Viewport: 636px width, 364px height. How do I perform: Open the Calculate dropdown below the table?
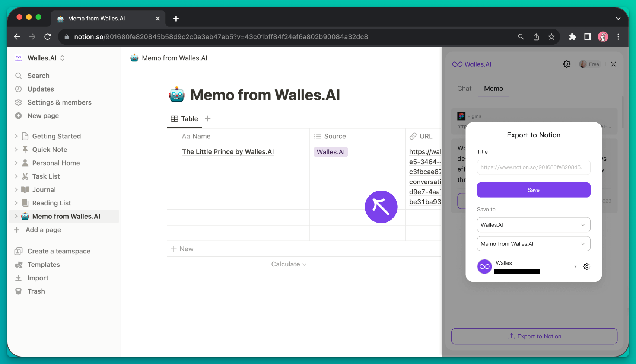tap(289, 264)
